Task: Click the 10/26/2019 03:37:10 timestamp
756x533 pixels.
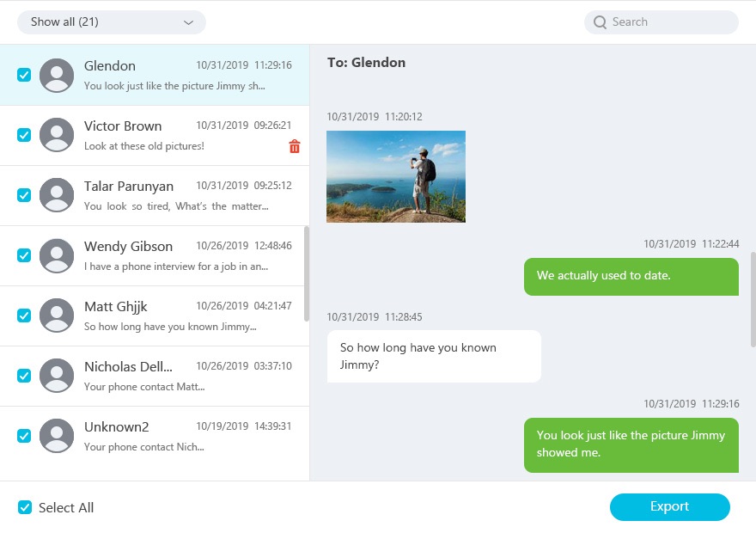Action: click(243, 366)
